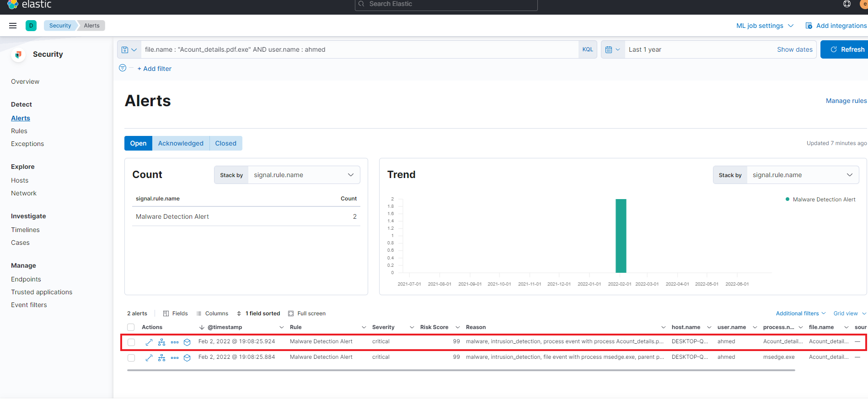Click the help icon in top bar

847,4
